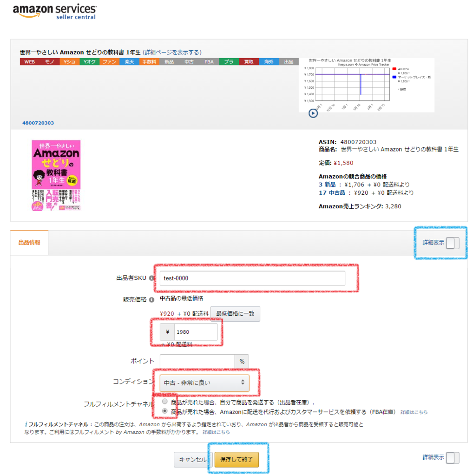Screen dimensions: 473x476
Task: Click the book cover thumbnail
Action: pos(56,175)
